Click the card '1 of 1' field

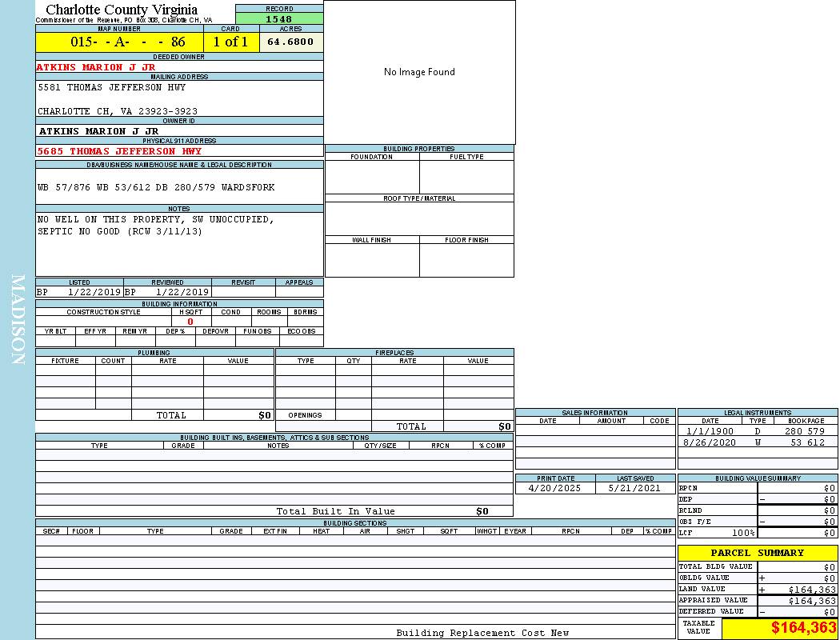[x=230, y=42]
